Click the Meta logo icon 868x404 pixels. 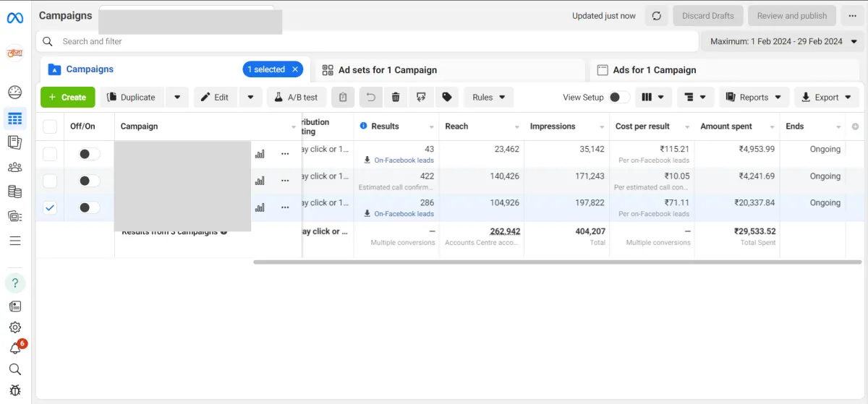tap(15, 18)
